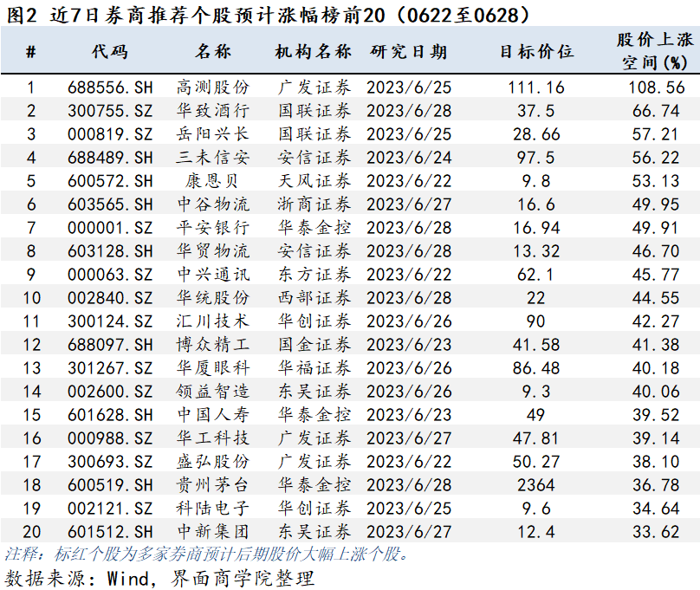700x590 pixels.
Task: Click the upside value 53.13
Action: click(x=657, y=181)
